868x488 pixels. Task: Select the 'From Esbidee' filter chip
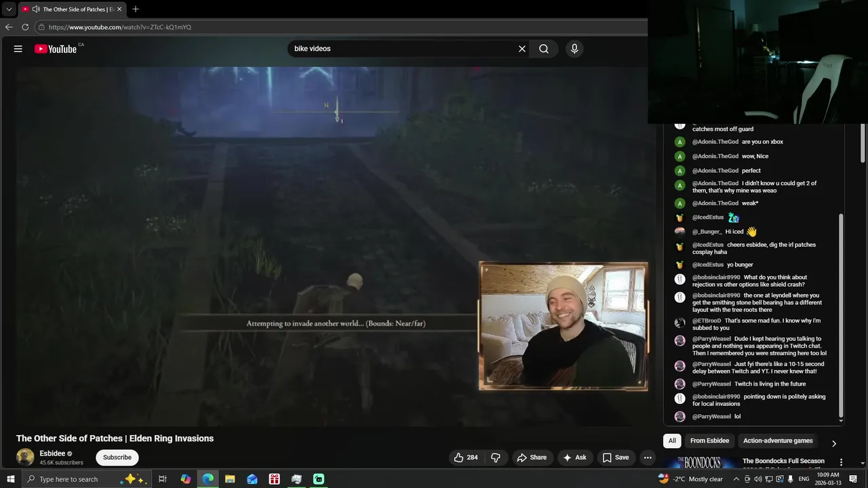pos(709,441)
